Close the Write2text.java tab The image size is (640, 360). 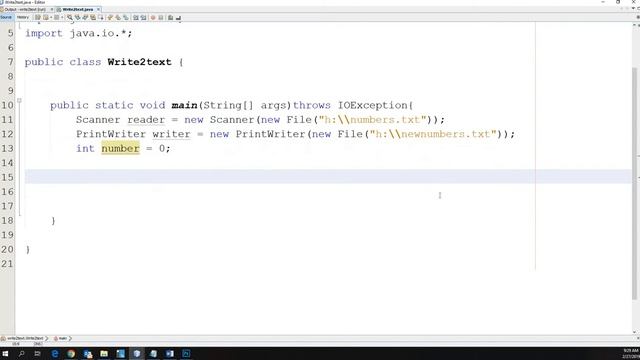[x=98, y=9]
